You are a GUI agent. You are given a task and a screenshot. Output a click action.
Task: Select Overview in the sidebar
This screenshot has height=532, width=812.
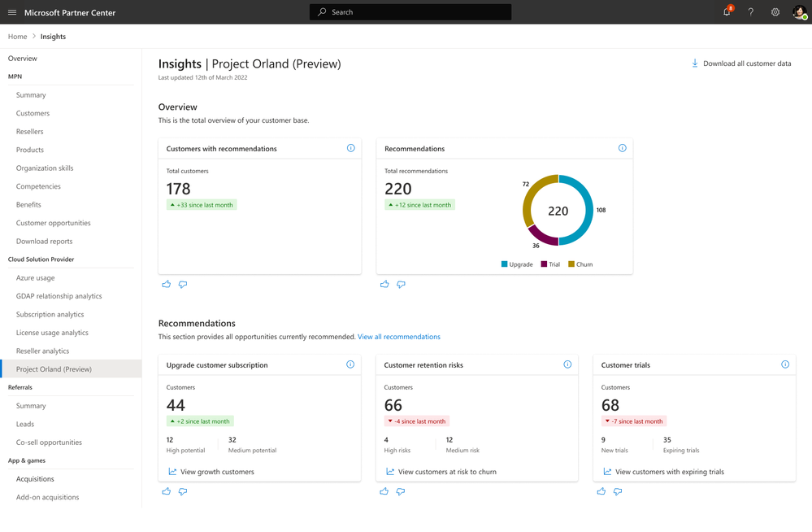[x=22, y=58]
